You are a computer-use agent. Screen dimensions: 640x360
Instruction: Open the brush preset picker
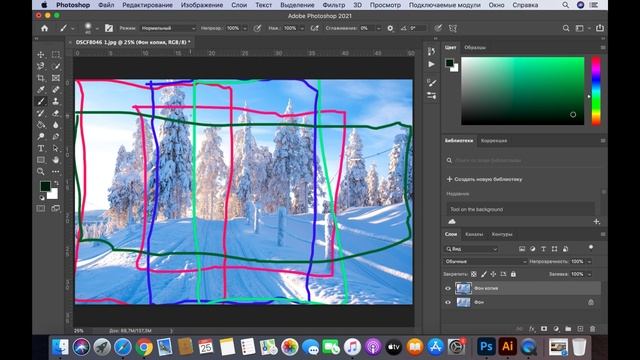tap(90, 28)
